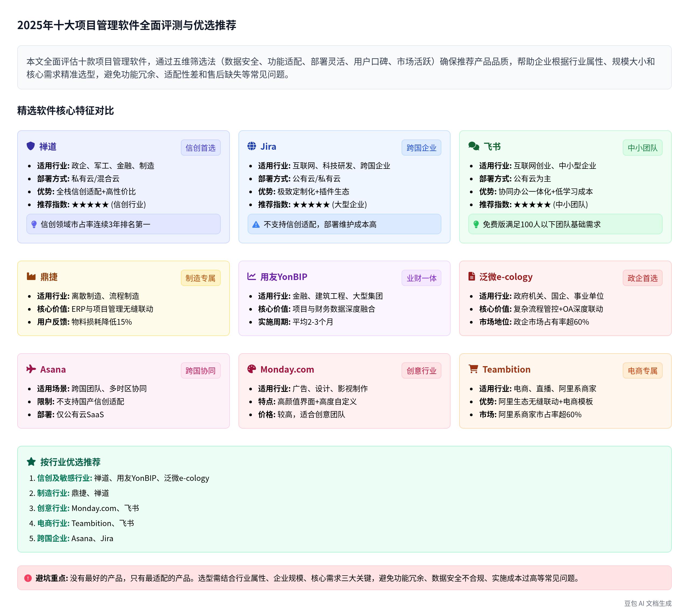Select the 中小团队 badge on 飞书 card
Screen dimensions: 689x616
[643, 148]
